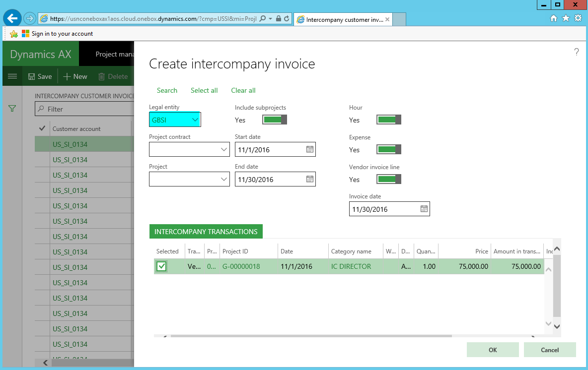Expand the Project dropdown list

223,179
